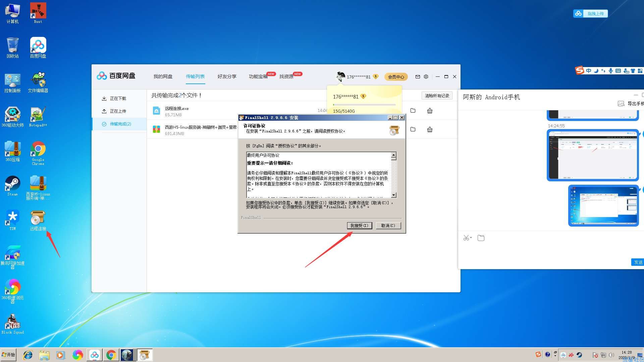Switch to 我的网盘 tab

163,77
